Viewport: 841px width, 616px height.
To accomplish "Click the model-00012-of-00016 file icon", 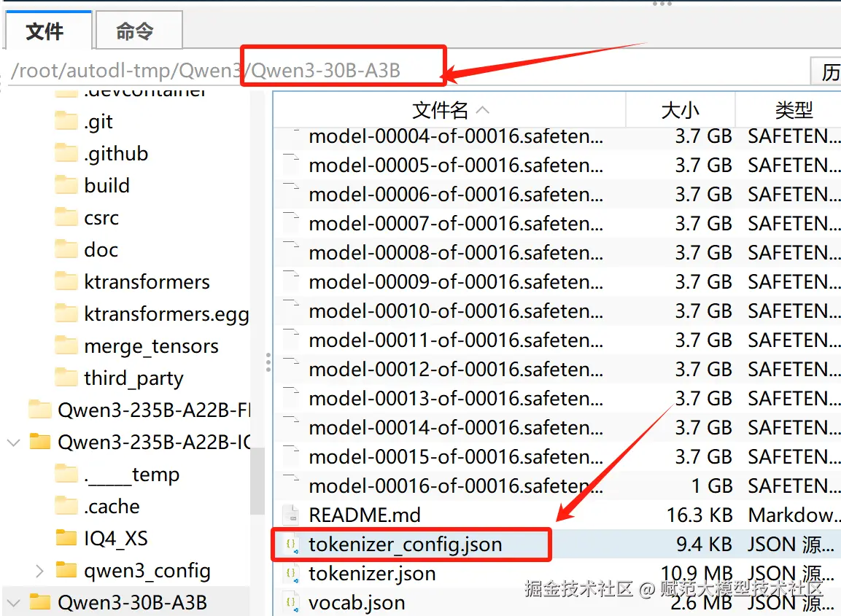I will coord(291,370).
